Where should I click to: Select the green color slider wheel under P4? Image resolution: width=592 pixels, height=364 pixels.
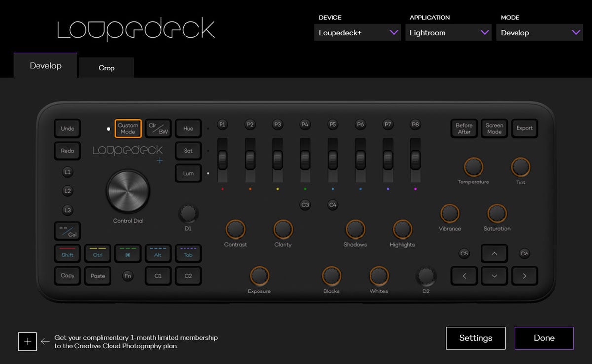click(x=305, y=160)
